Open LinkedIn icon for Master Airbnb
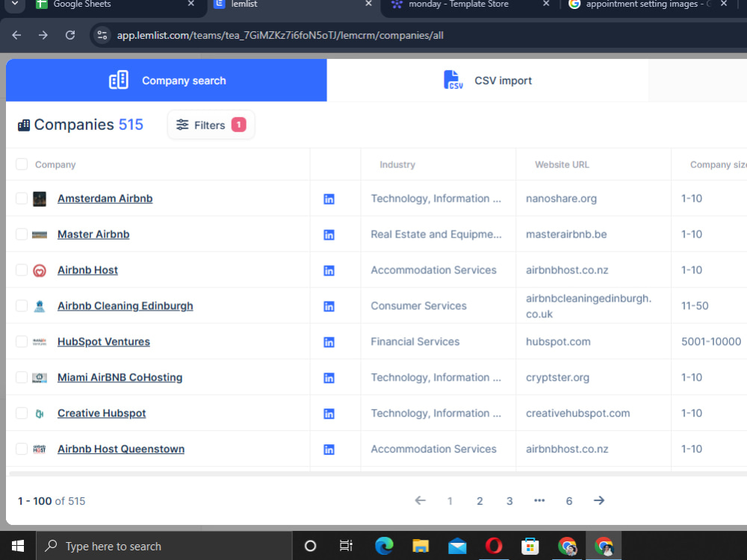This screenshot has height=560, width=747. (x=329, y=234)
